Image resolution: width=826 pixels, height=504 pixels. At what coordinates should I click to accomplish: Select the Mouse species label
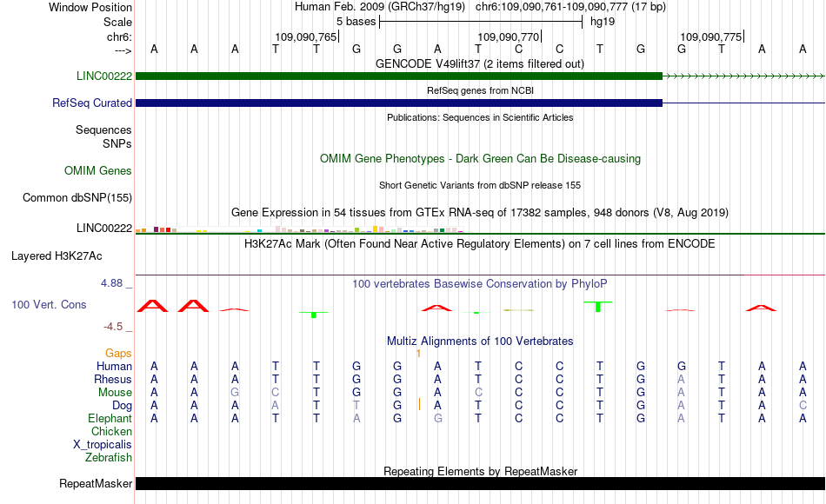[115, 393]
